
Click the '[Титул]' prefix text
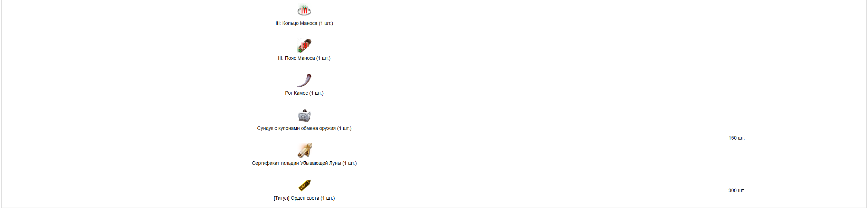click(282, 198)
